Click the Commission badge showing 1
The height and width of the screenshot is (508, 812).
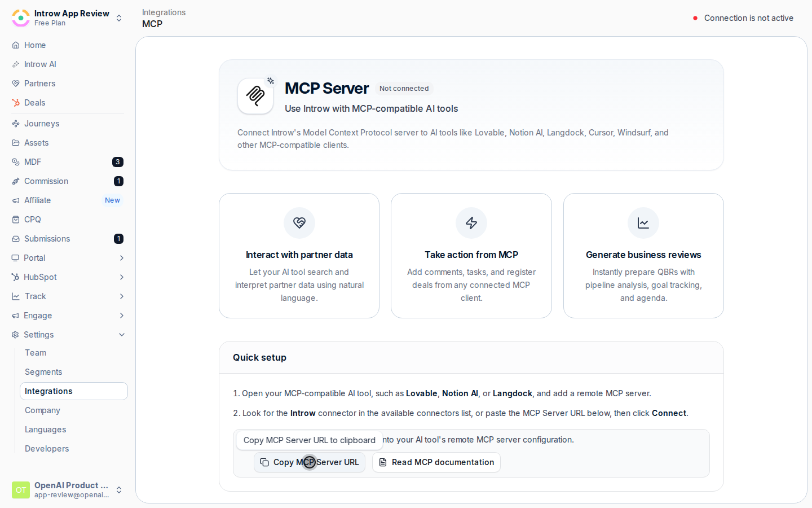click(x=118, y=181)
